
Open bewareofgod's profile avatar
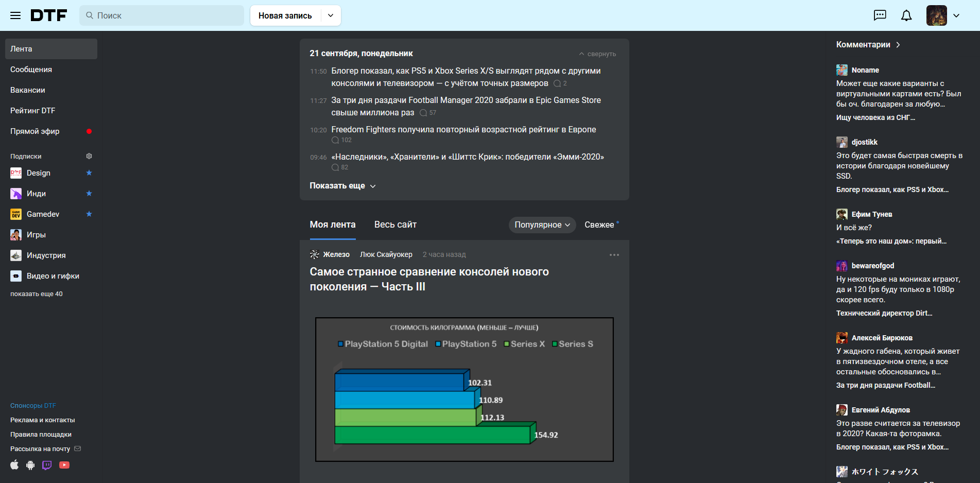coord(842,266)
